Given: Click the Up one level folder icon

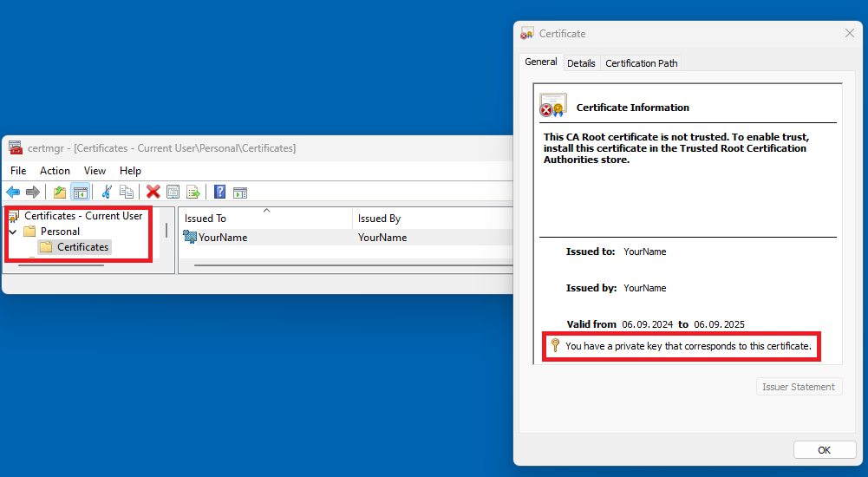Looking at the screenshot, I should 60,192.
